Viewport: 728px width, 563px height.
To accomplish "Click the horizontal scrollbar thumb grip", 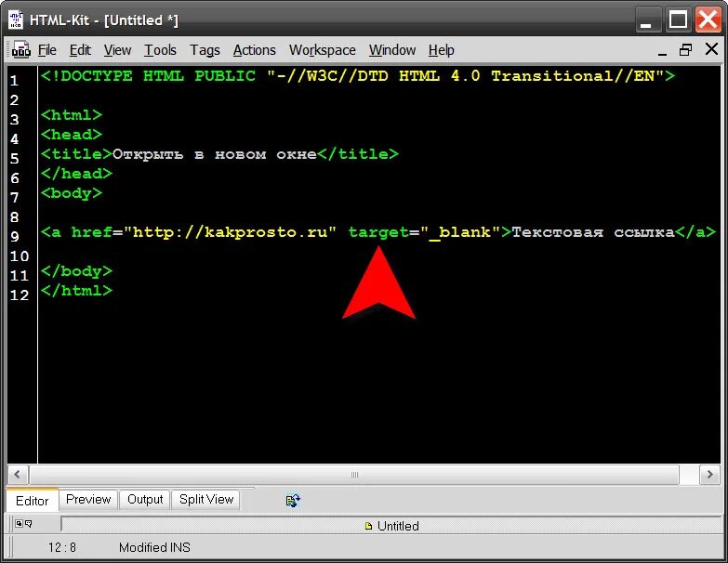I will tap(354, 475).
